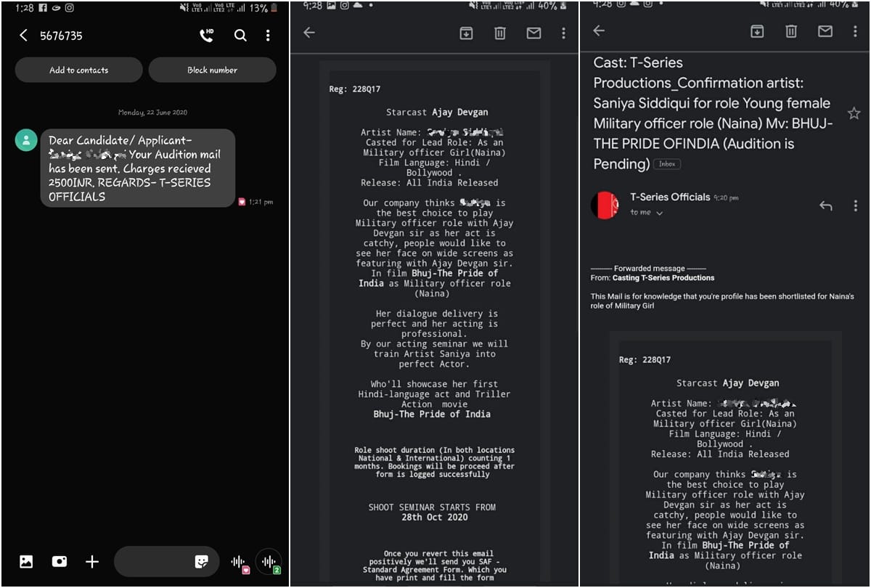Viewport: 871px width, 588px height.
Task: Tap 'Forwarded message' line in right email
Action: tap(648, 268)
